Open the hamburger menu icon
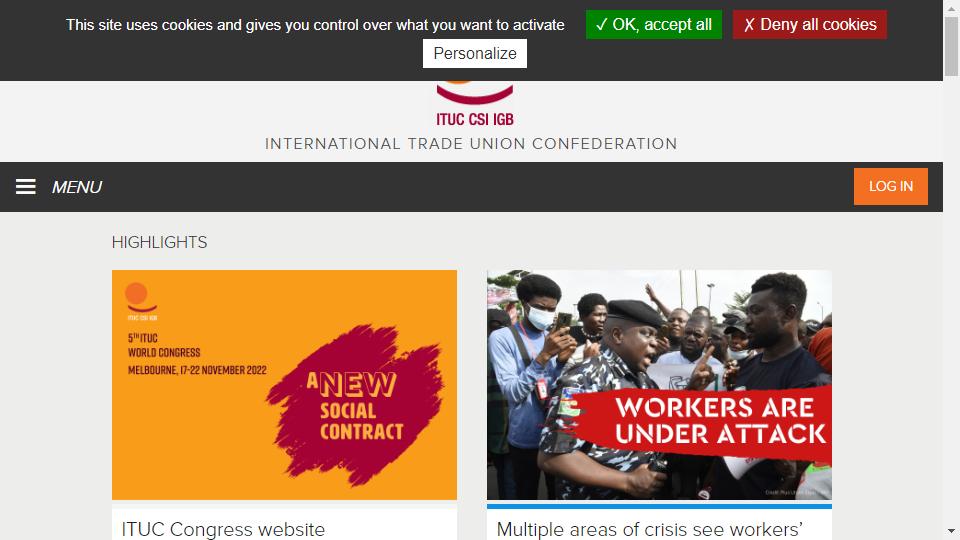The height and width of the screenshot is (540, 960). click(26, 187)
